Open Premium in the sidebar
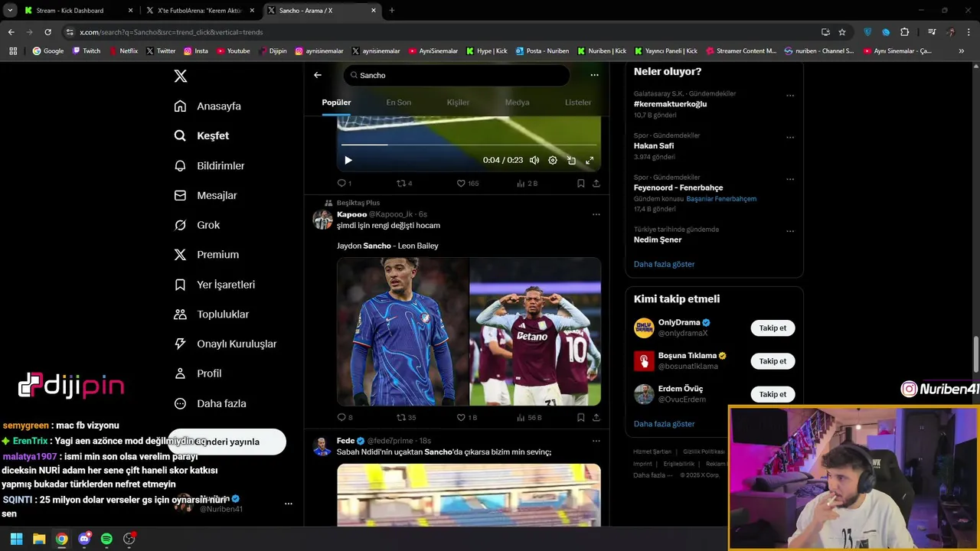 (206, 255)
